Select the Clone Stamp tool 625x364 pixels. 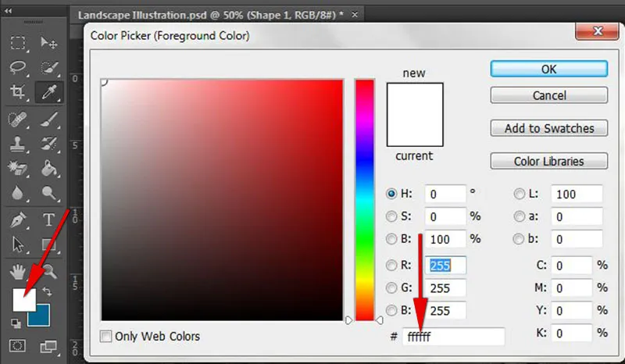pyautogui.click(x=17, y=145)
